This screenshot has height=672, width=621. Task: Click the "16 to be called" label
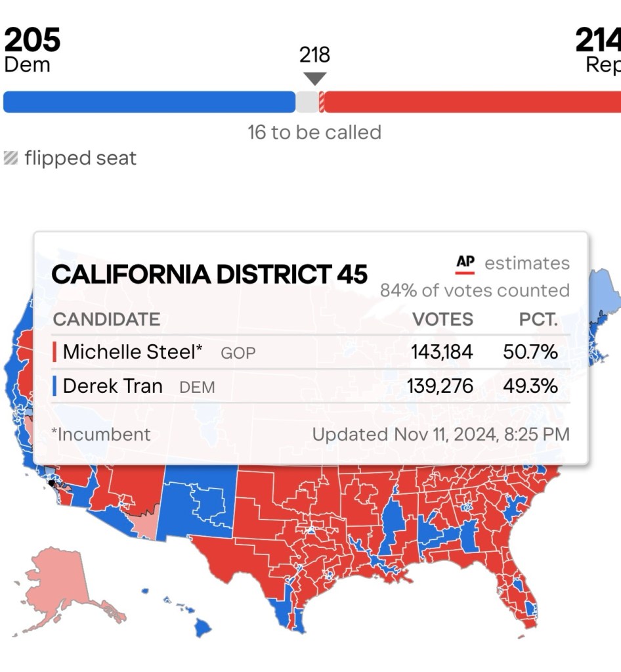tap(314, 133)
